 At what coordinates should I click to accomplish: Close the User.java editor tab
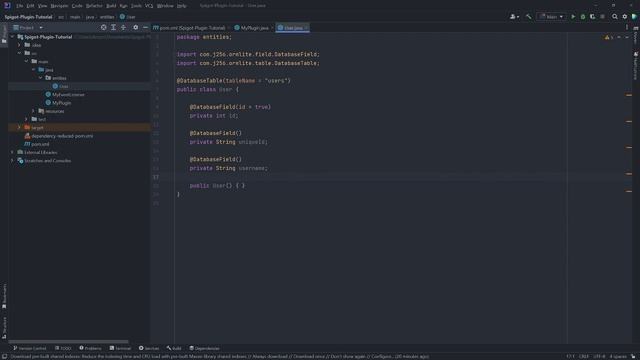tap(306, 28)
